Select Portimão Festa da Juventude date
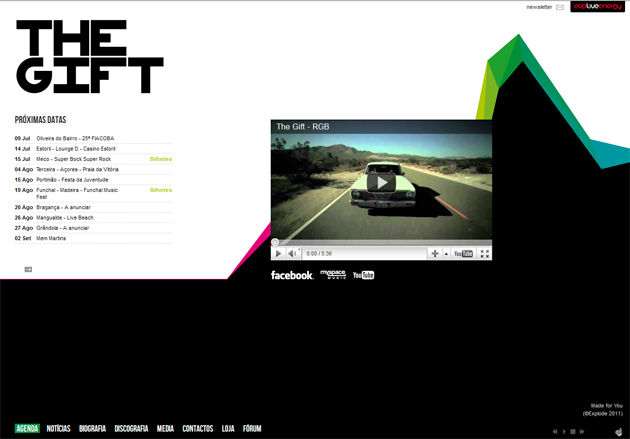The width and height of the screenshot is (630, 439). click(93, 180)
